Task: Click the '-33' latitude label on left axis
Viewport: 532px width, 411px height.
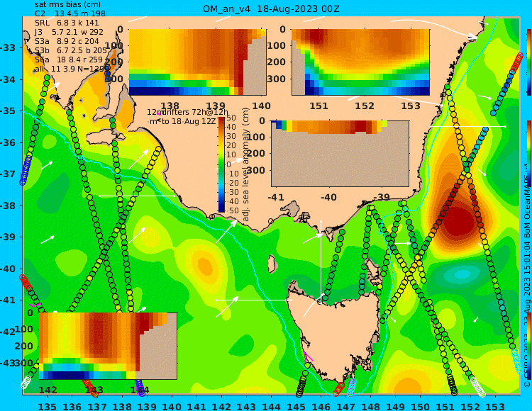Action: [8, 47]
